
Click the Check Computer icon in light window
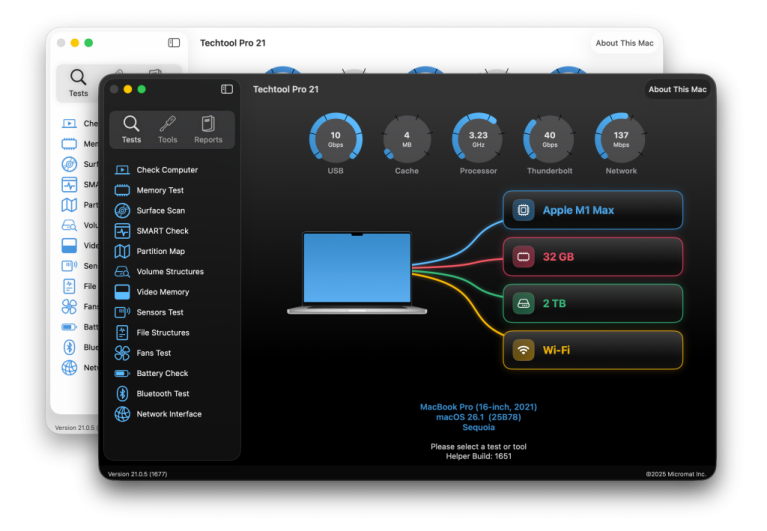pos(69,124)
